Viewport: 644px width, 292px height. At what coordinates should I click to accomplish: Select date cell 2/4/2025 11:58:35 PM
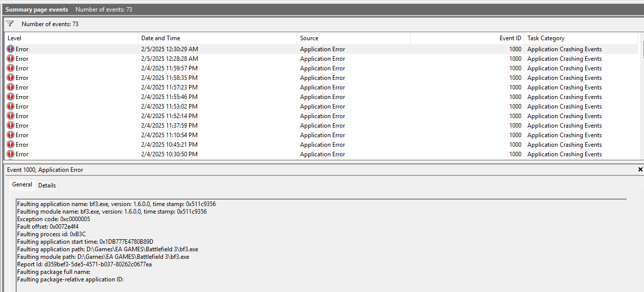[x=169, y=78]
